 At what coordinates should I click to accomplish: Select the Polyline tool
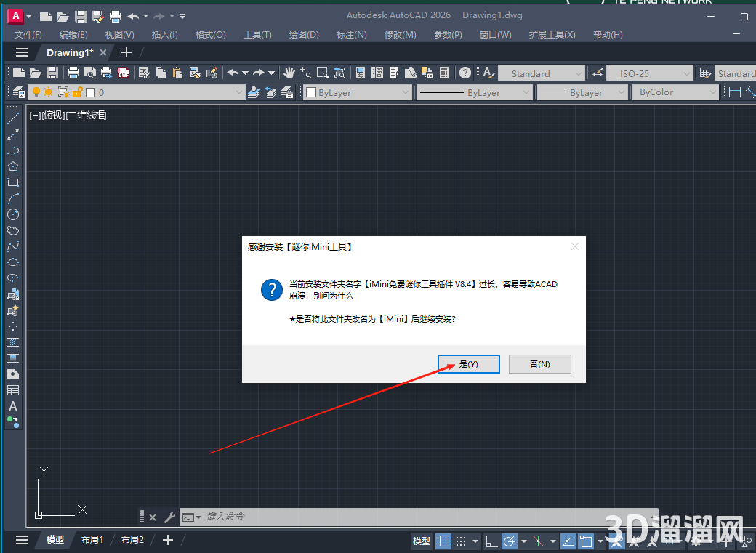pos(13,150)
